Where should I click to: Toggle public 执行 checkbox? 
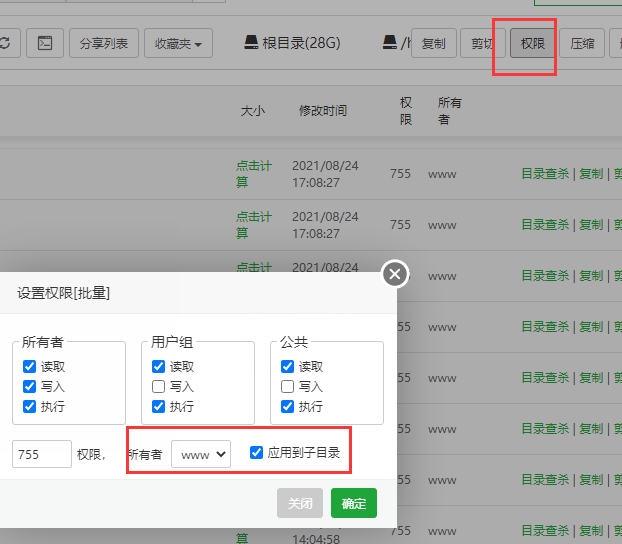(287, 406)
